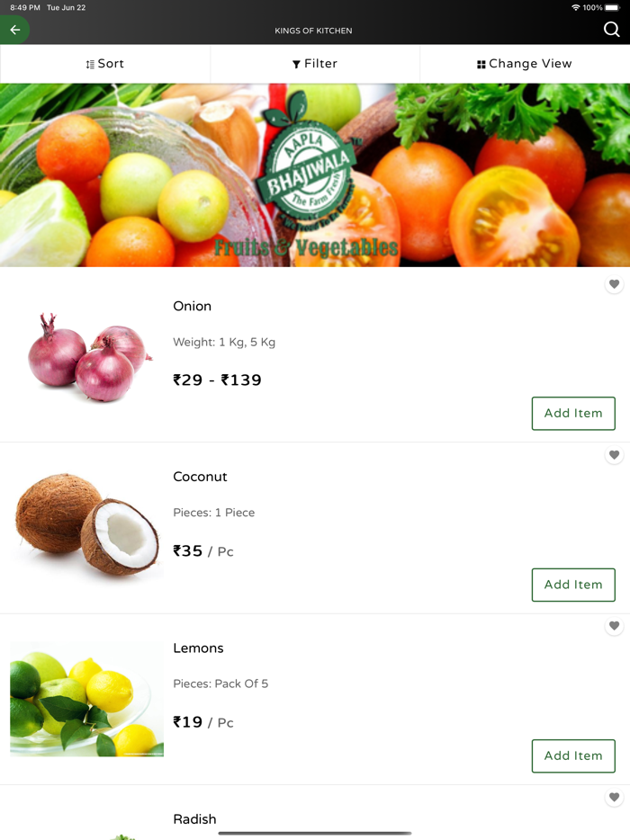Viewport: 630px width, 840px height.
Task: Add Onion using Add Item button
Action: (x=573, y=413)
